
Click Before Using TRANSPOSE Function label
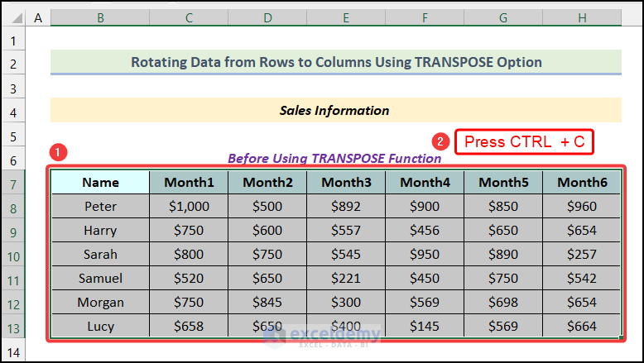pos(334,158)
